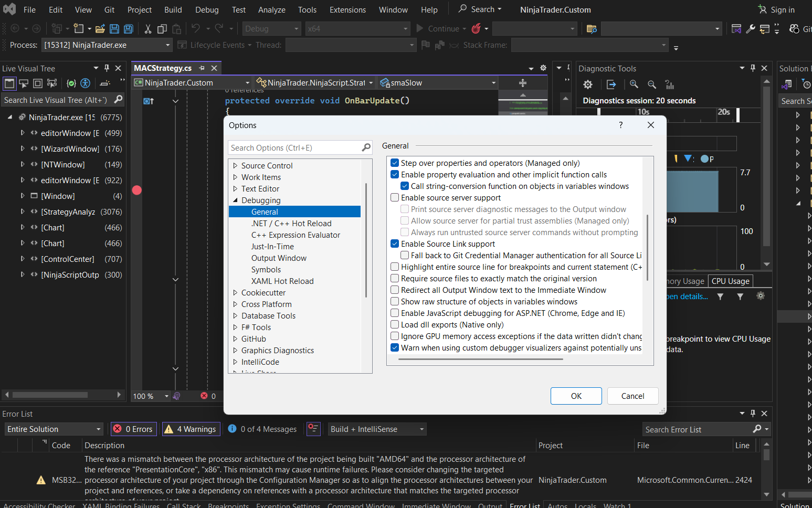Image resolution: width=812 pixels, height=508 pixels.
Task: Enable source server support checkbox
Action: [x=395, y=198]
